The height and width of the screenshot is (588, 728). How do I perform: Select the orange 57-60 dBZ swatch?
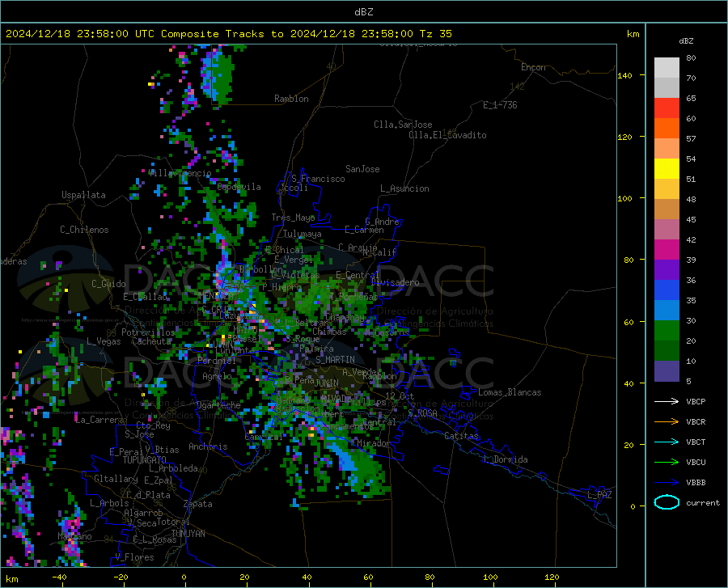pos(667,129)
